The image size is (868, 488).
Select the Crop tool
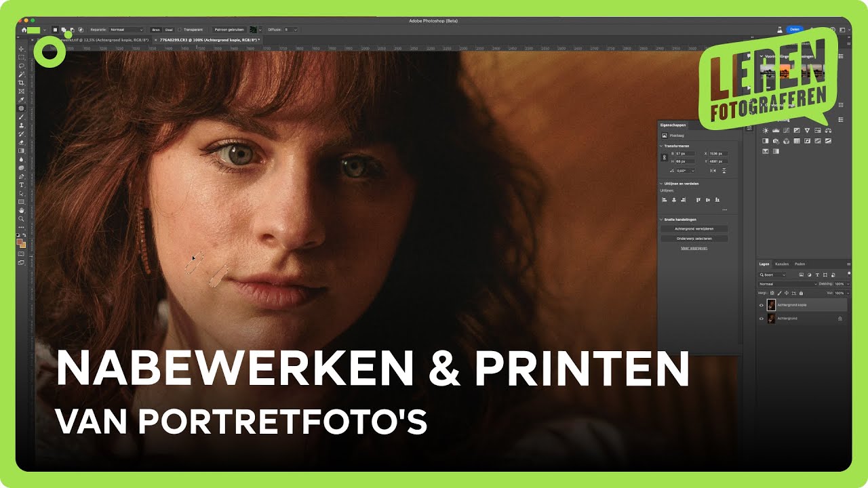[x=21, y=83]
